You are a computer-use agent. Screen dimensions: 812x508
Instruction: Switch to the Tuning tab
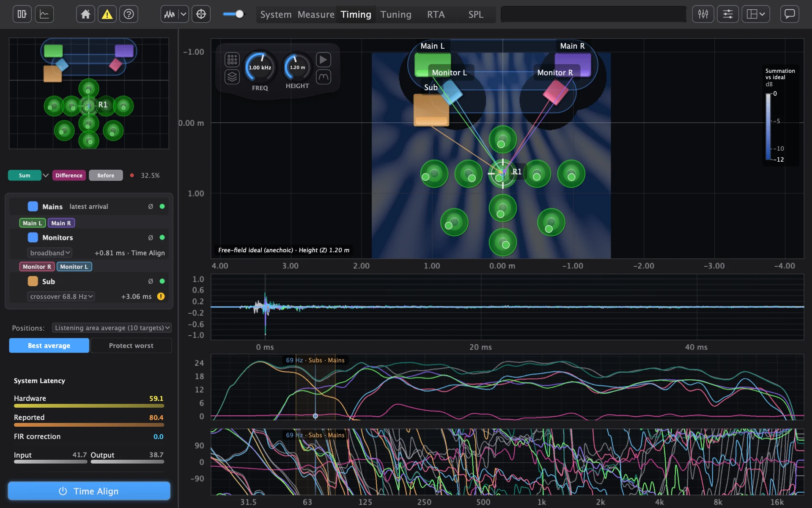tap(396, 14)
